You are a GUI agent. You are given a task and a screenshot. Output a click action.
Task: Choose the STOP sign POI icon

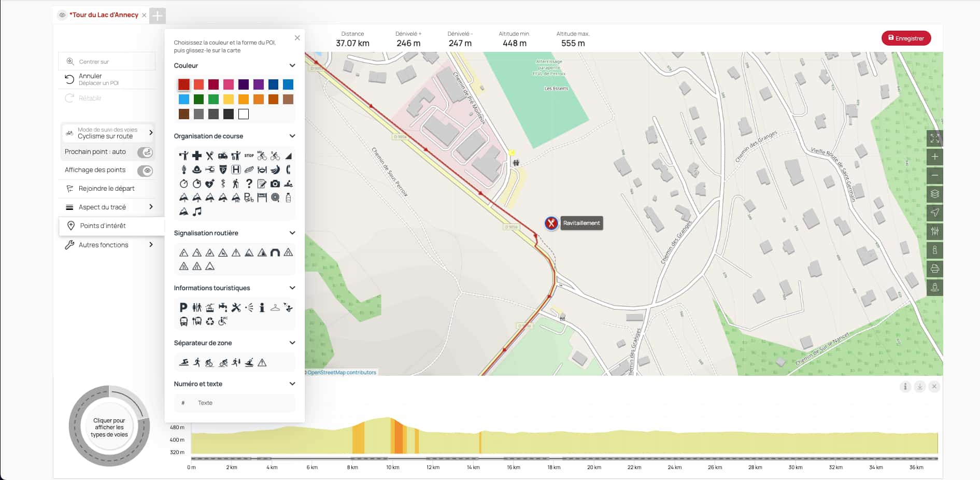click(249, 156)
